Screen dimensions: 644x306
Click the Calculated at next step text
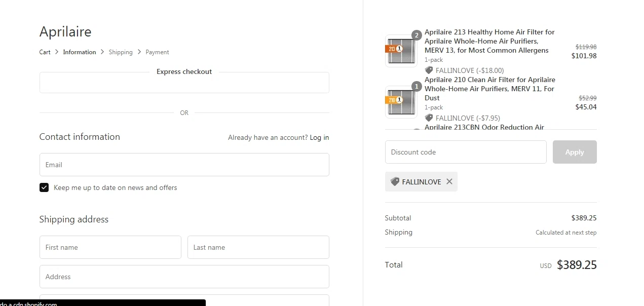click(x=566, y=233)
